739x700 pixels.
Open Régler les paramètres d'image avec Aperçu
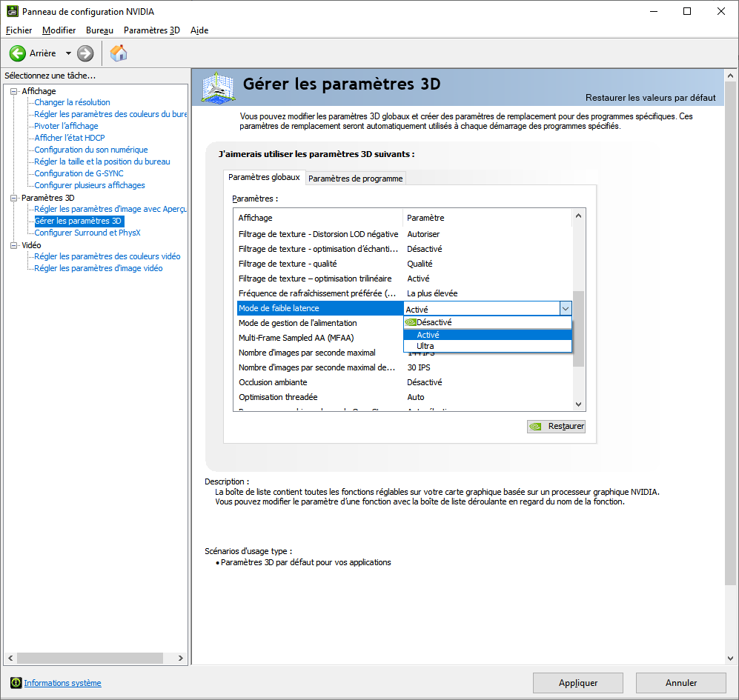(110, 209)
